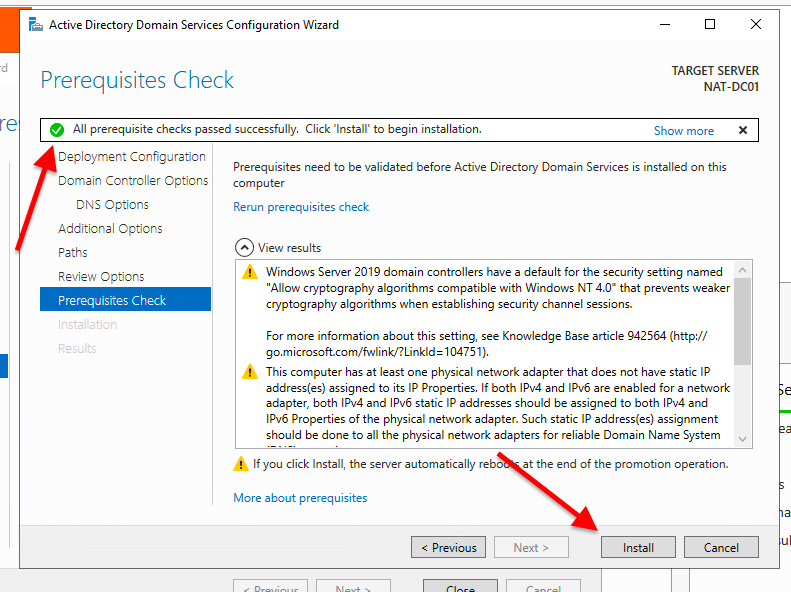Click the green success checkmark icon
This screenshot has width=791, height=592.
point(57,130)
